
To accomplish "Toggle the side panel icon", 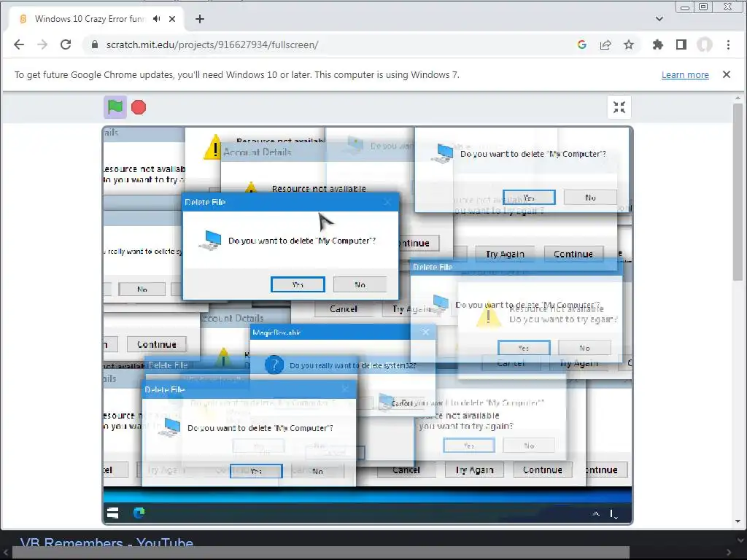I will (x=681, y=44).
